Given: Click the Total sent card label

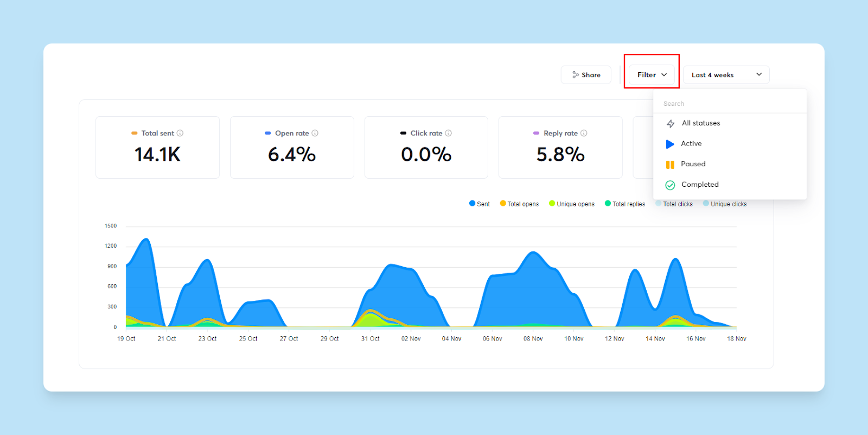Looking at the screenshot, I should 158,133.
